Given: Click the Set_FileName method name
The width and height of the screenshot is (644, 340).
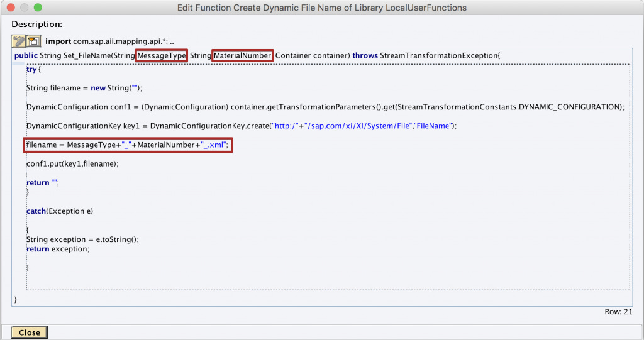Looking at the screenshot, I should [x=87, y=55].
